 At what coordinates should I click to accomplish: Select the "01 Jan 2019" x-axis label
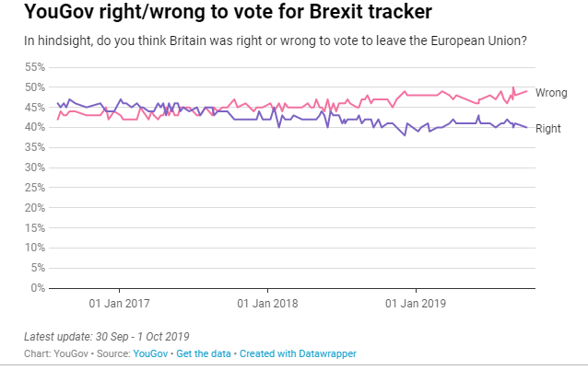tap(415, 303)
